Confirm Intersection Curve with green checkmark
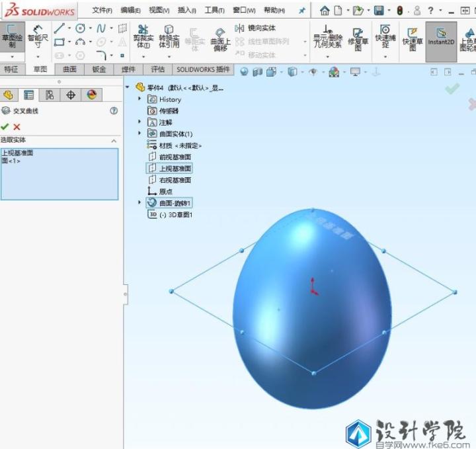 (5, 126)
